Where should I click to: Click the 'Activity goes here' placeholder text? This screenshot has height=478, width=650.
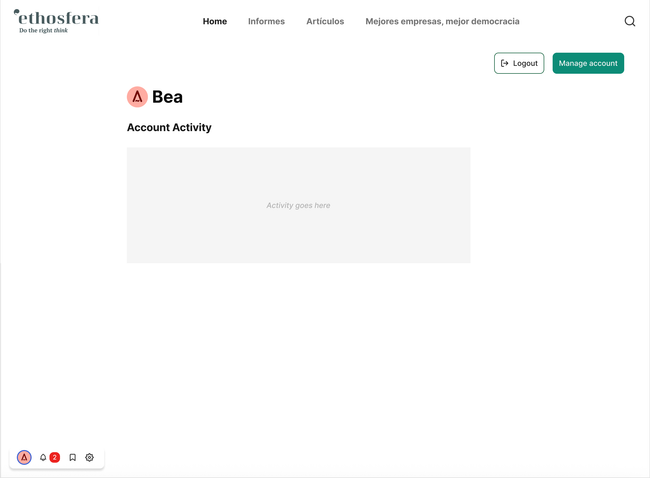(x=298, y=205)
